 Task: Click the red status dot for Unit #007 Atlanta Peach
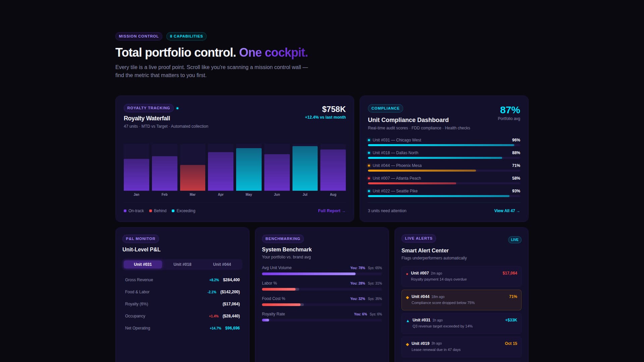369,178
